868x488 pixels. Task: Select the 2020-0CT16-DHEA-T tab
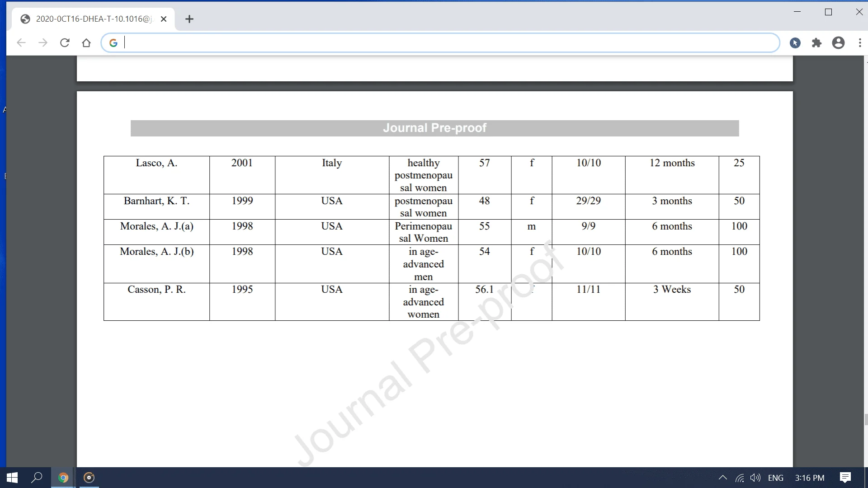94,19
